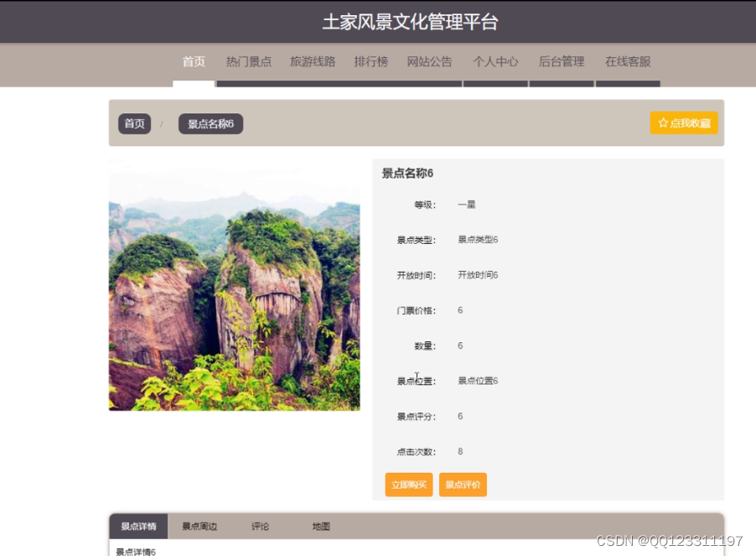Open the 旅游线路 travel routes page
Image resolution: width=756 pixels, height=556 pixels.
click(312, 61)
